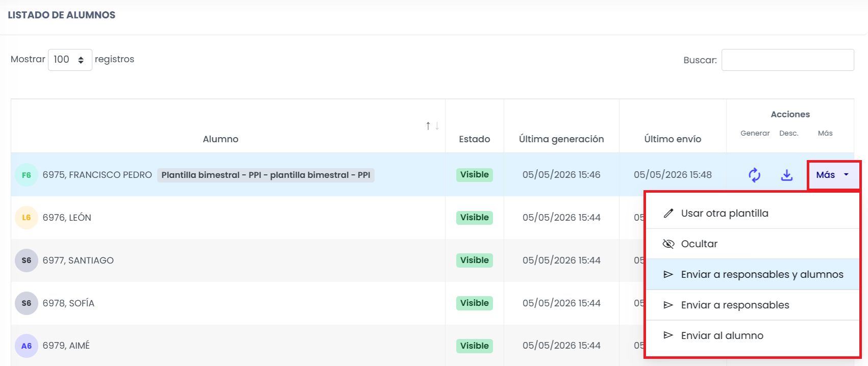Download report for Francisco Pedro
The height and width of the screenshot is (366, 868).
coord(787,175)
